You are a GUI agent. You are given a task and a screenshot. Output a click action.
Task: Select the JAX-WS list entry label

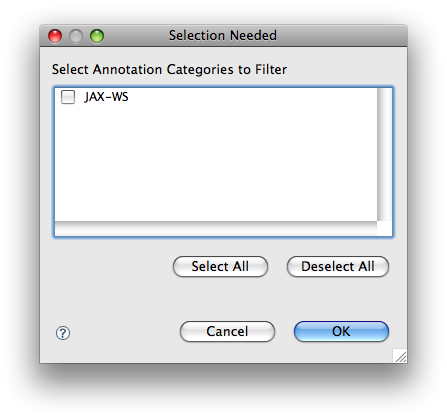(x=106, y=97)
